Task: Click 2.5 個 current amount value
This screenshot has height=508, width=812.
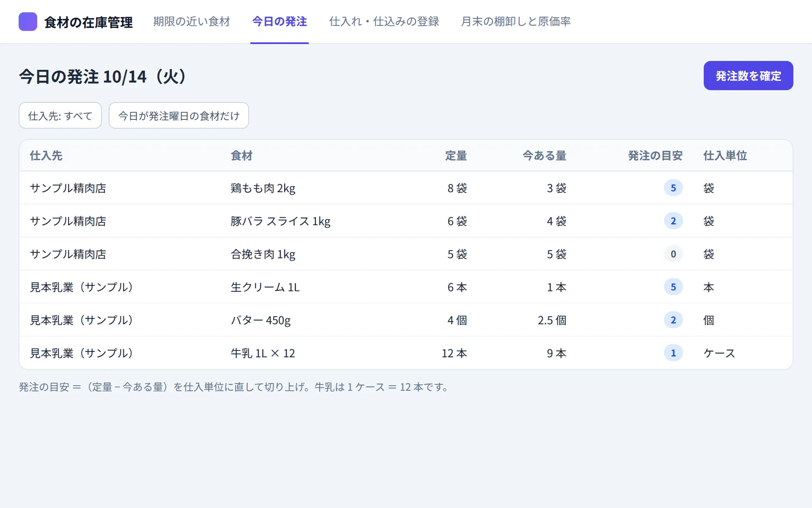Action: click(x=552, y=320)
